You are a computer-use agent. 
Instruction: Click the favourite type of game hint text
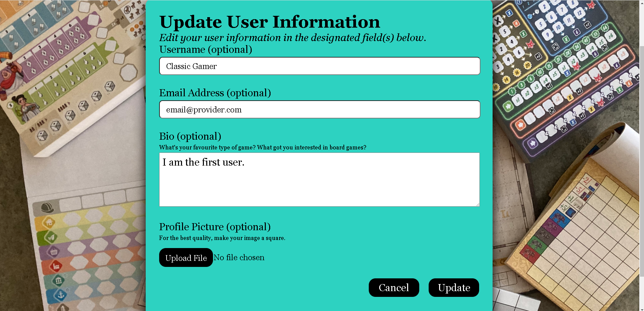(x=263, y=147)
